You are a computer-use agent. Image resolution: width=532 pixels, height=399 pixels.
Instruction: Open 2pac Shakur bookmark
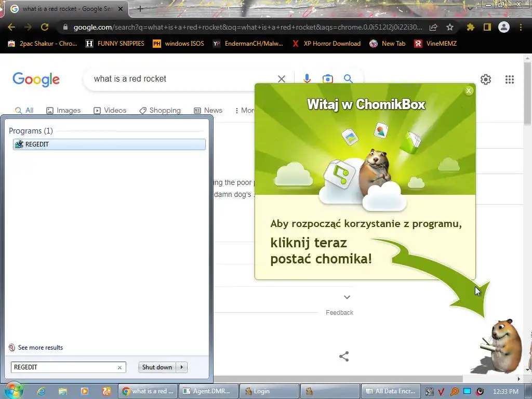43,44
